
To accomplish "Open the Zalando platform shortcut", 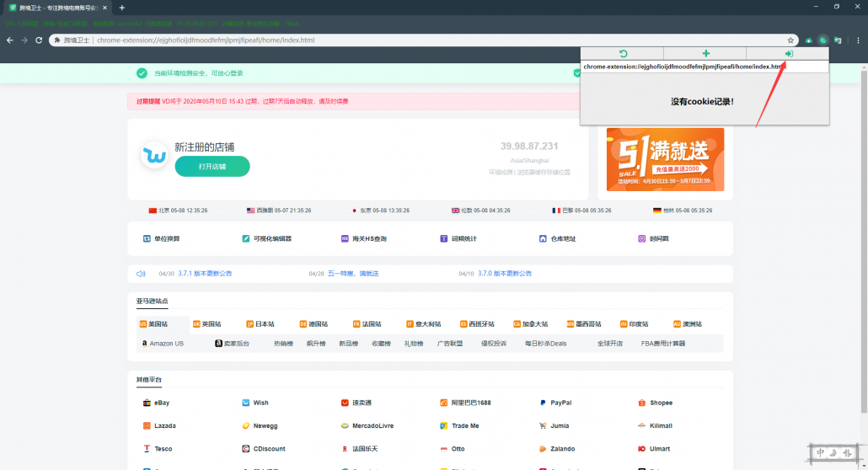I will point(557,449).
